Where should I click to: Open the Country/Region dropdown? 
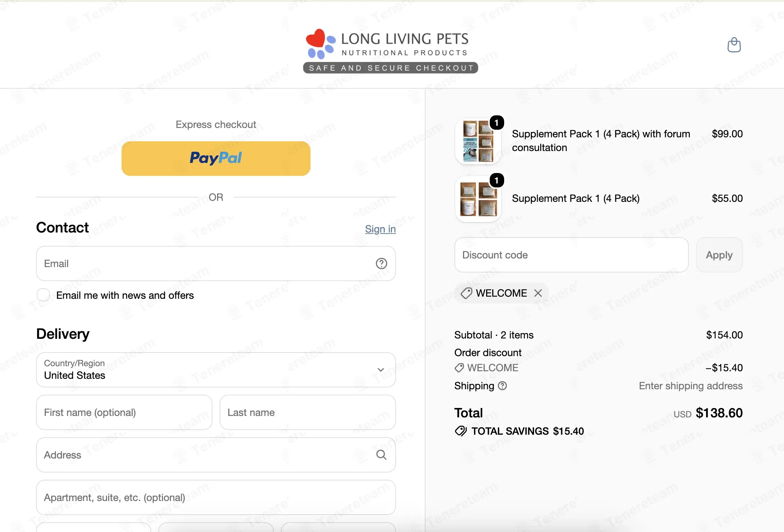click(216, 370)
